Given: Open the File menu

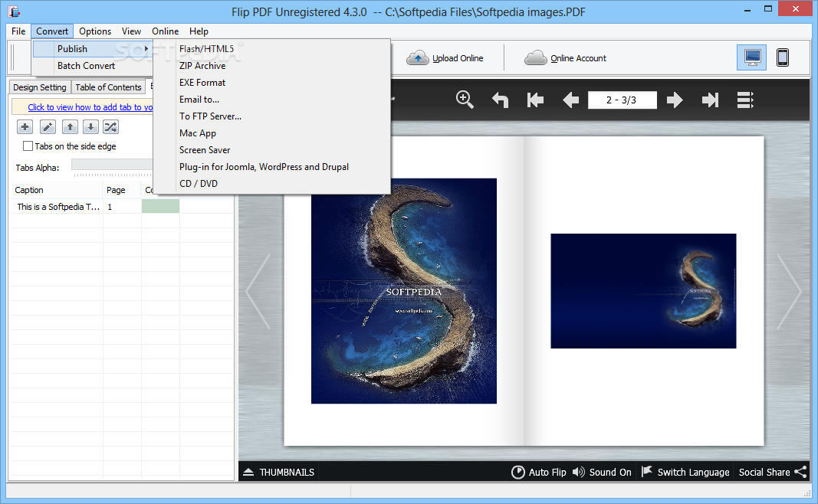Looking at the screenshot, I should 18,31.
